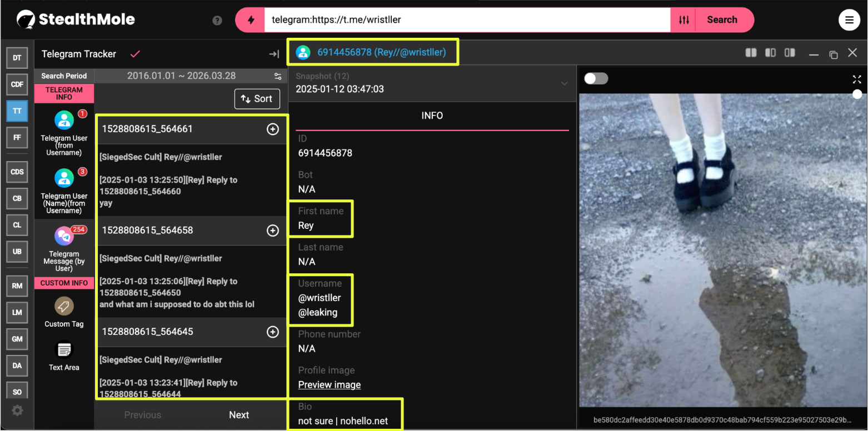The width and height of the screenshot is (868, 431).
Task: Open search filter settings sliders icon
Action: point(684,20)
